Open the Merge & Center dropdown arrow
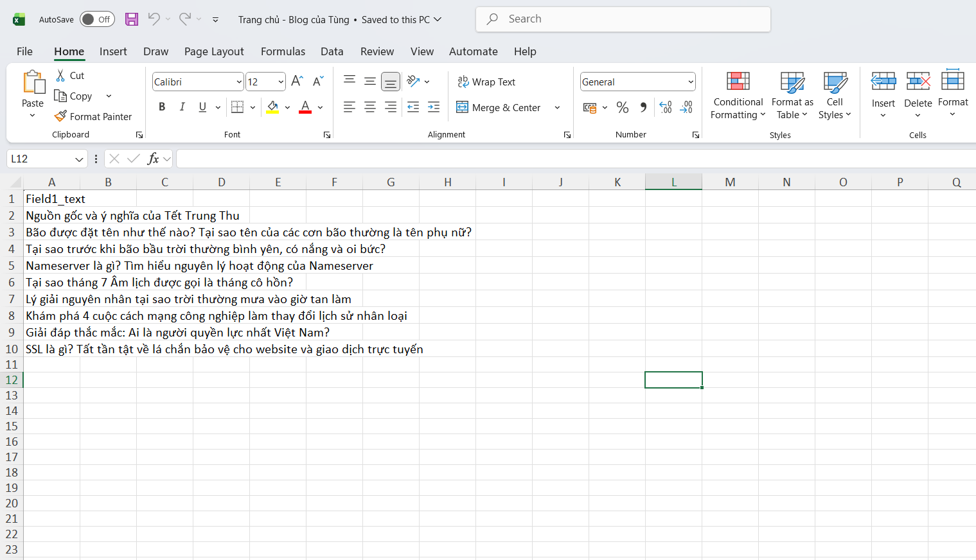 (x=557, y=107)
